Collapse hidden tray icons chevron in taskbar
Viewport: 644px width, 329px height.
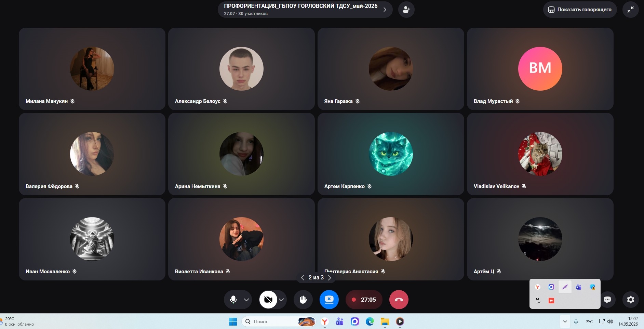[x=565, y=321]
